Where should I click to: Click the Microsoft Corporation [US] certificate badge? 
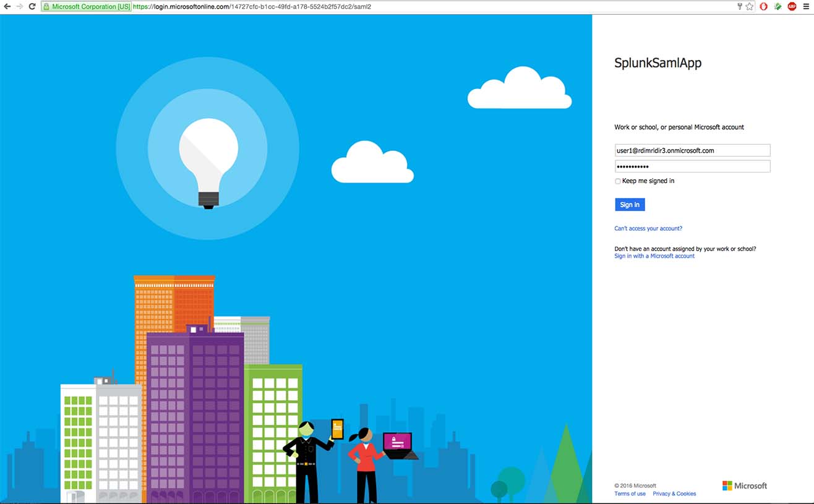(86, 7)
